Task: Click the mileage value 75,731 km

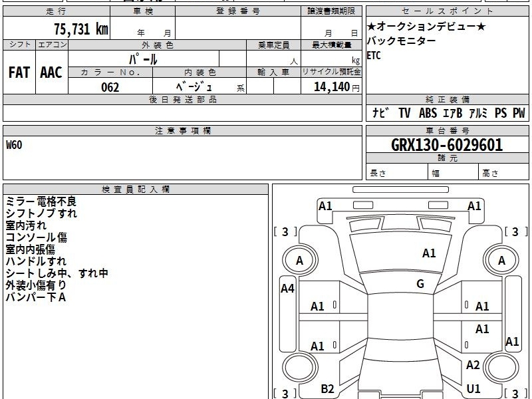Action: point(81,29)
